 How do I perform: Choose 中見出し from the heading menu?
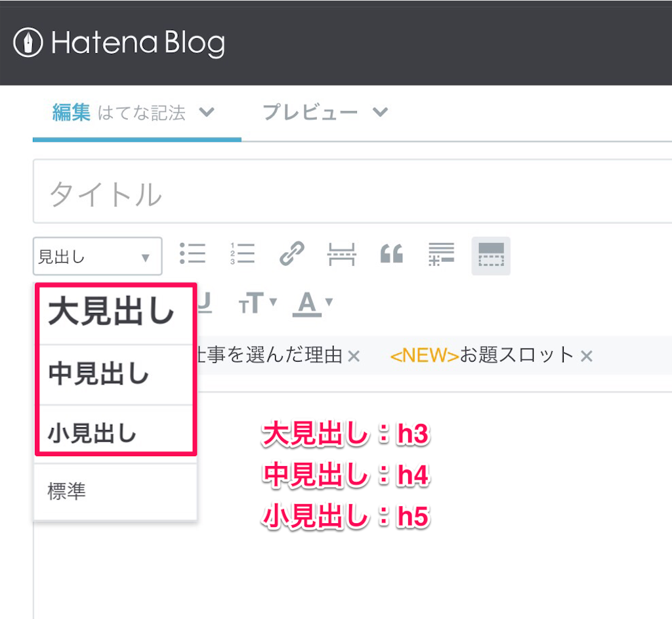tap(115, 375)
